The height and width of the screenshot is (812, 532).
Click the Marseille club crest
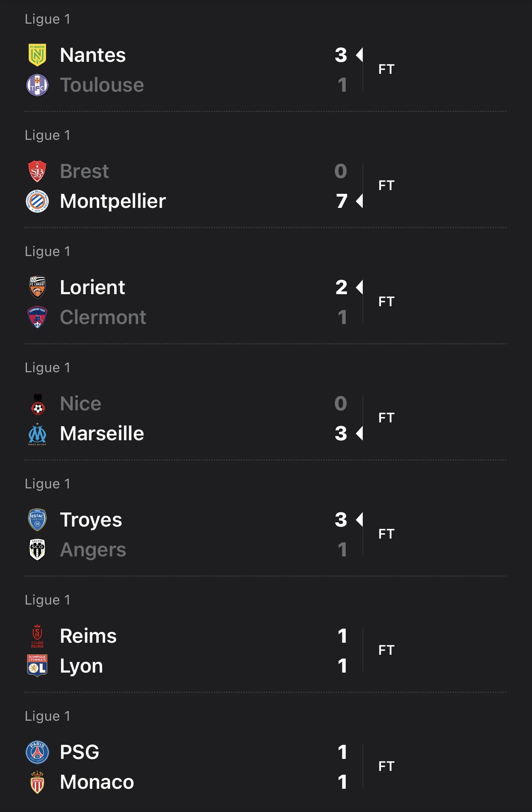pos(37,434)
